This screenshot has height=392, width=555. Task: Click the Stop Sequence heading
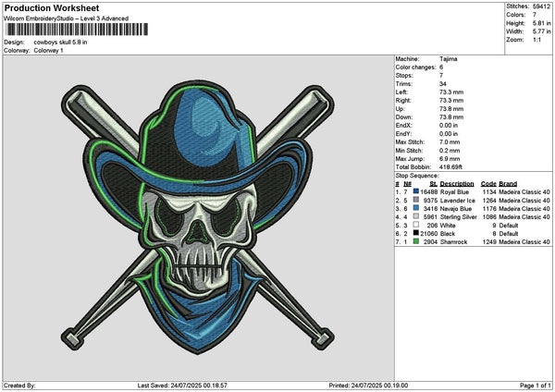[416, 174]
